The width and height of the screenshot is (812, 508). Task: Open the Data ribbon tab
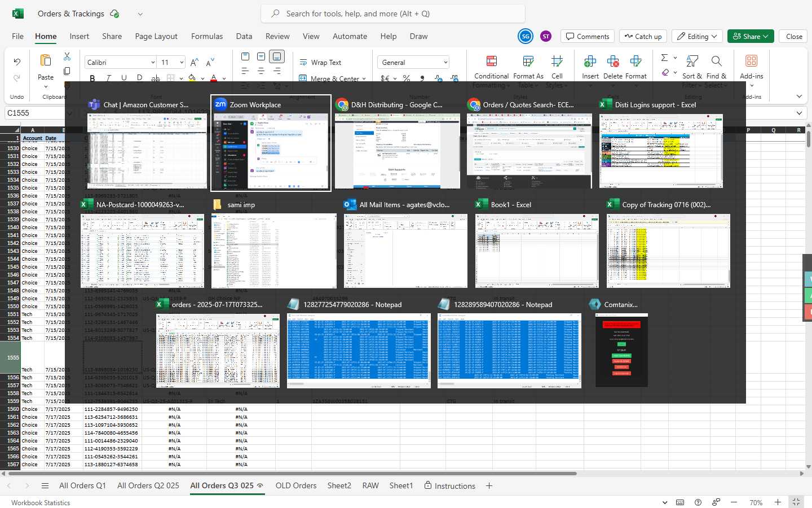244,36
